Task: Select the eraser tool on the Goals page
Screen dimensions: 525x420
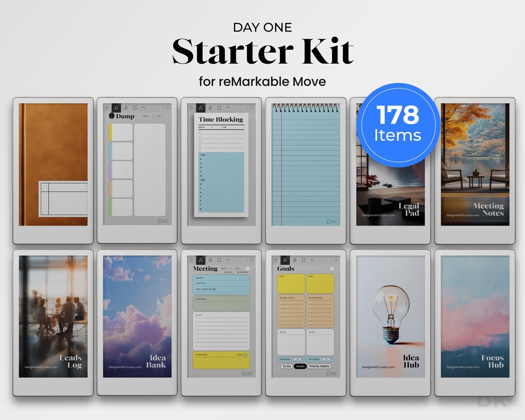Action: [295, 260]
